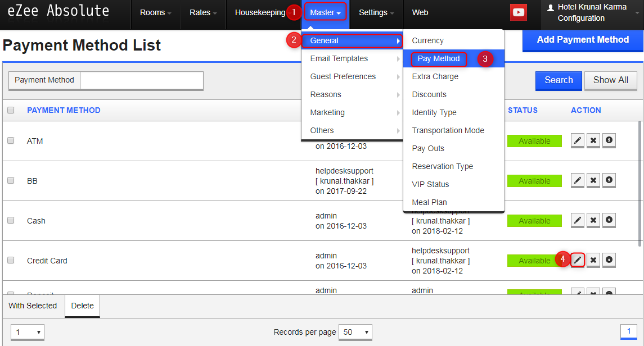Open the Rooms dropdown menu
Screen dimensions: 644x346
(x=155, y=13)
